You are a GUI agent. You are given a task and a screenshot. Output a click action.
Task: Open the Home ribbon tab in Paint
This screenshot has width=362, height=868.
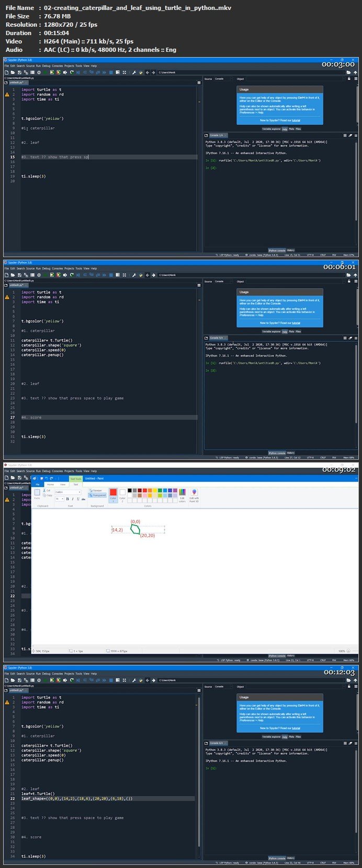tap(50, 484)
